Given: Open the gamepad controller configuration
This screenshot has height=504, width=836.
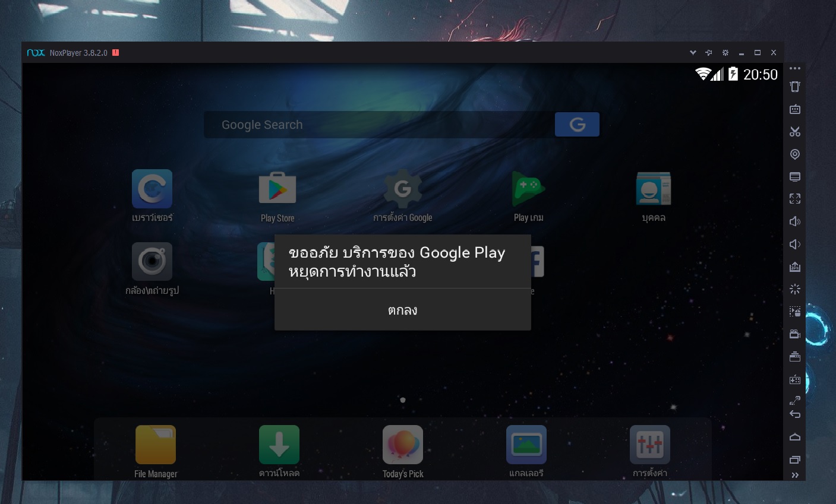Looking at the screenshot, I should tap(795, 379).
